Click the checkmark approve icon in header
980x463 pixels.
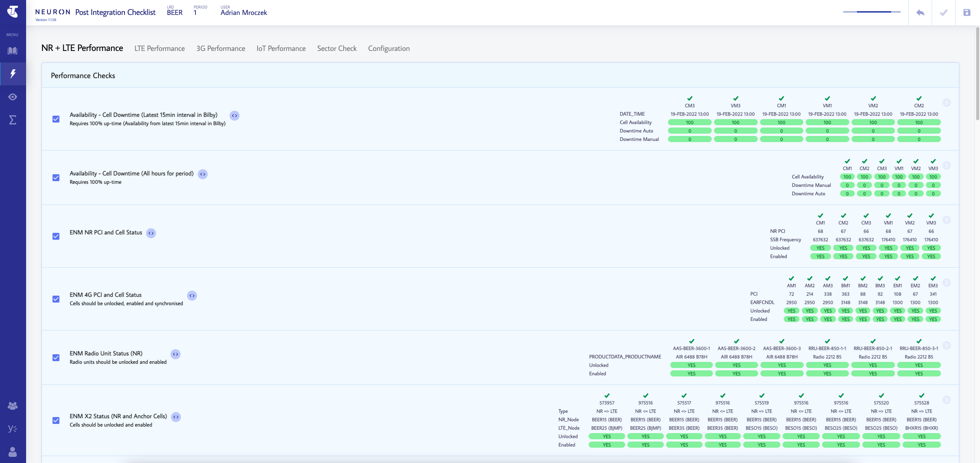click(x=944, y=13)
